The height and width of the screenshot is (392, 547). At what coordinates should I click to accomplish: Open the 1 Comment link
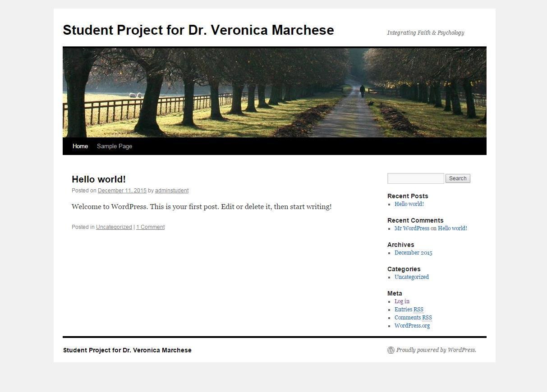(150, 227)
